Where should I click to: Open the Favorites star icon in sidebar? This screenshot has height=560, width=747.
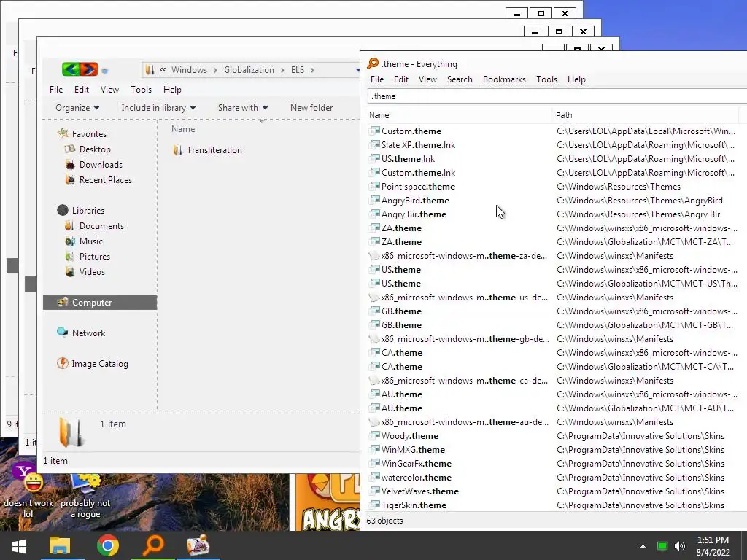tap(63, 133)
